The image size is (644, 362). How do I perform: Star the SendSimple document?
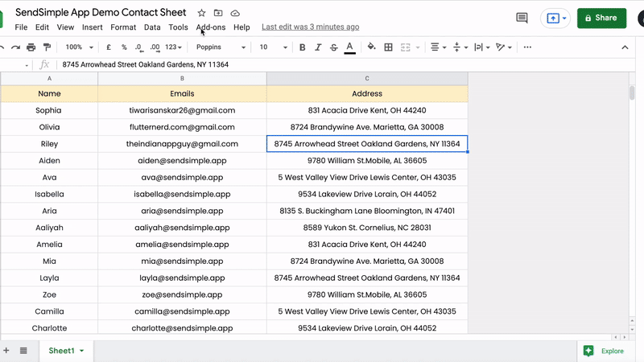[x=201, y=13]
